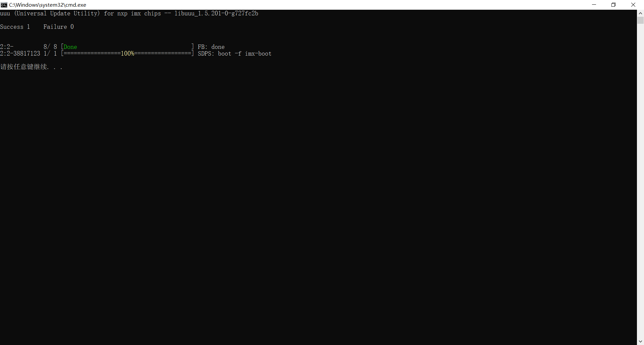Image resolution: width=644 pixels, height=345 pixels.
Task: Click the '请按任意键继续' prompt line
Action: pos(31,67)
